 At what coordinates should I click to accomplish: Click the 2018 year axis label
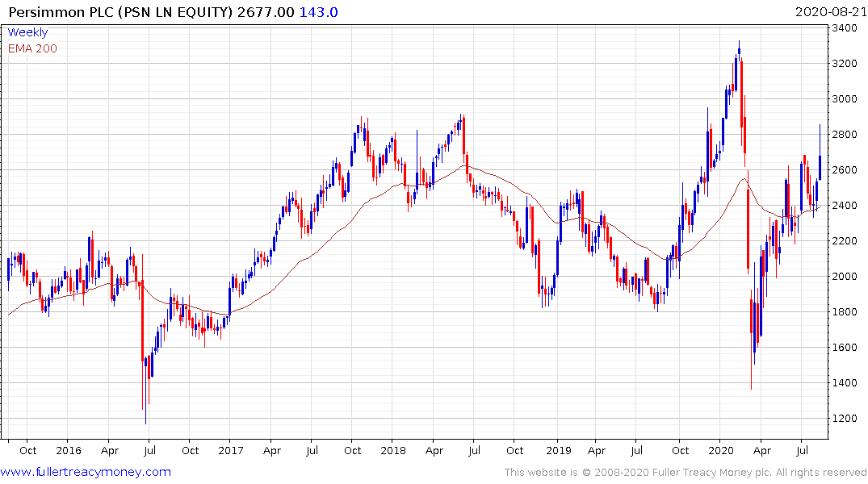393,450
